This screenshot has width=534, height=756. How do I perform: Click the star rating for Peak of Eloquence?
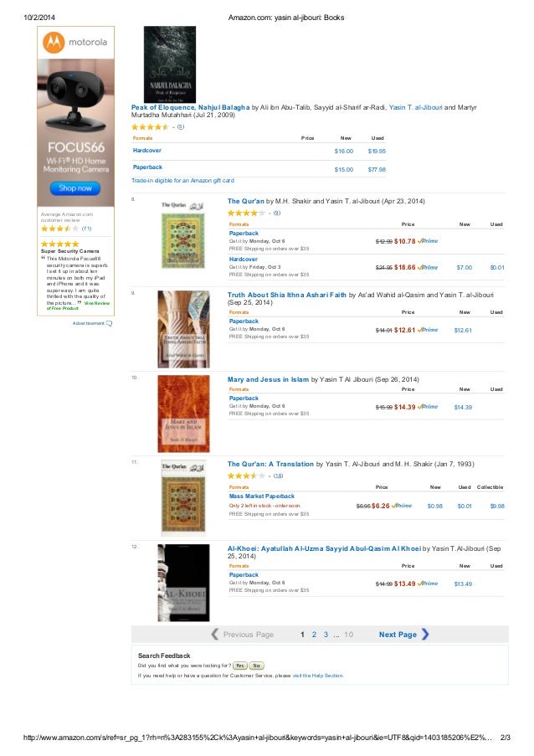coord(150,127)
